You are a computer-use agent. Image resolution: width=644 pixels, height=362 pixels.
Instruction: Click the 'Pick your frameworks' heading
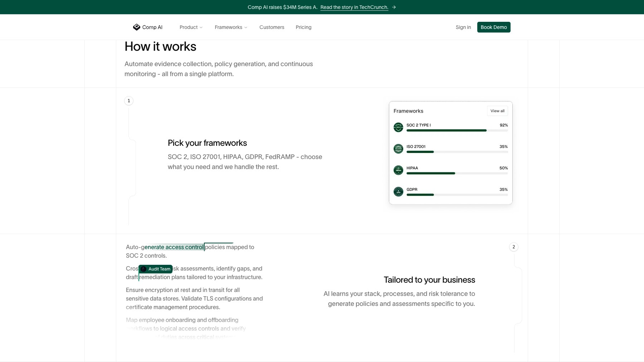tap(207, 143)
